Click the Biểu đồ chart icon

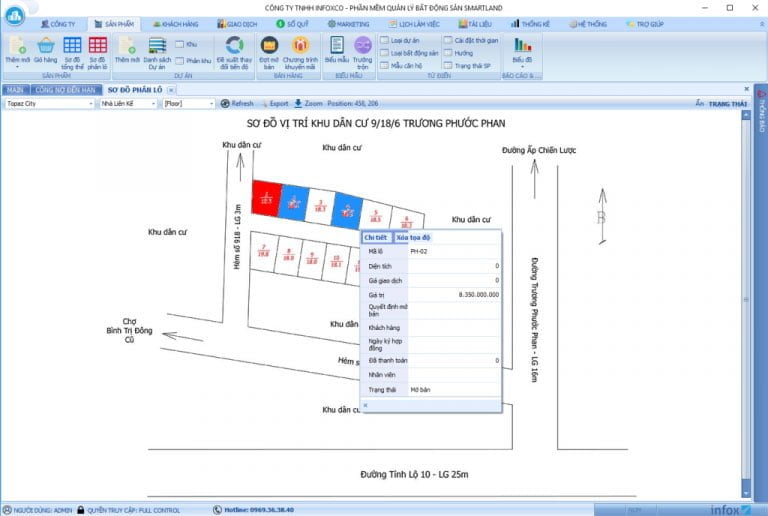(x=521, y=46)
